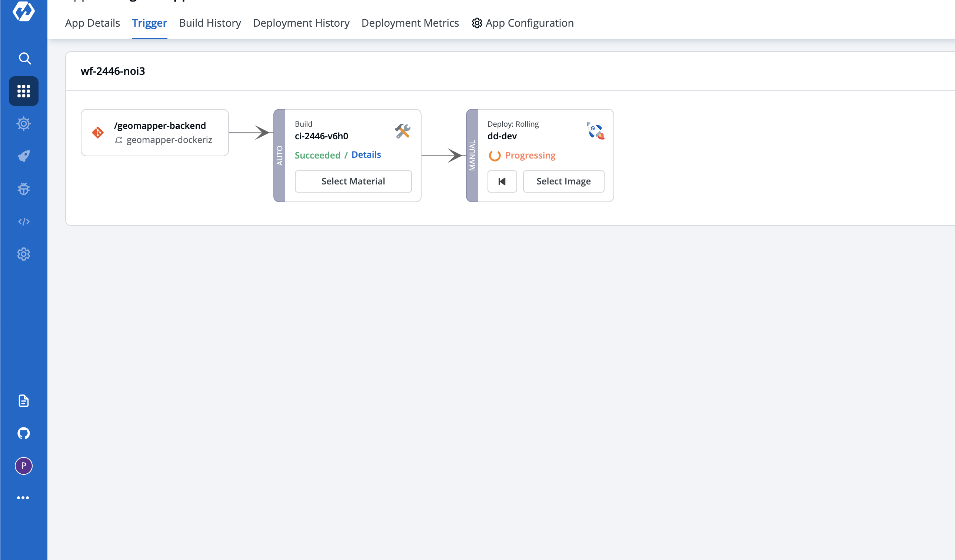Click the rocket deployment icon in the sidebar
955x560 pixels.
23,156
